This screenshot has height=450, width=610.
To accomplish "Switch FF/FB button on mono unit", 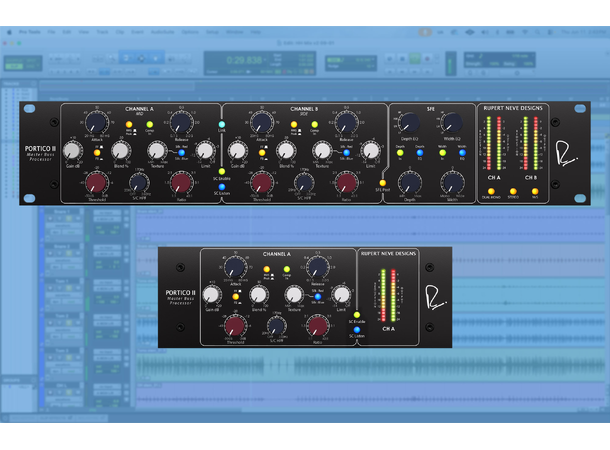I will [x=235, y=297].
